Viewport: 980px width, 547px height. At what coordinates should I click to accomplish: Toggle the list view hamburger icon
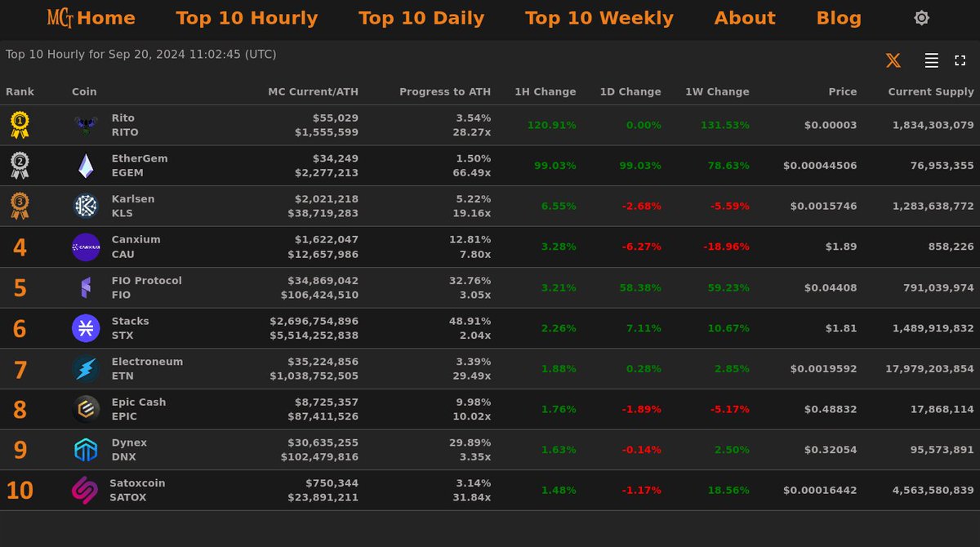[x=931, y=60]
